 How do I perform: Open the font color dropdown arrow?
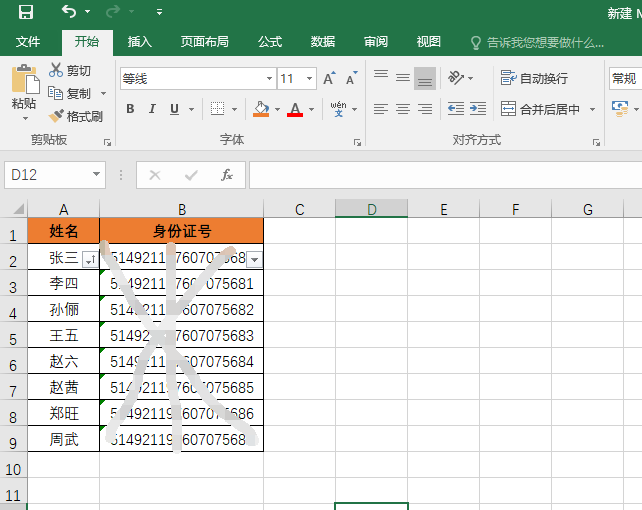(312, 109)
